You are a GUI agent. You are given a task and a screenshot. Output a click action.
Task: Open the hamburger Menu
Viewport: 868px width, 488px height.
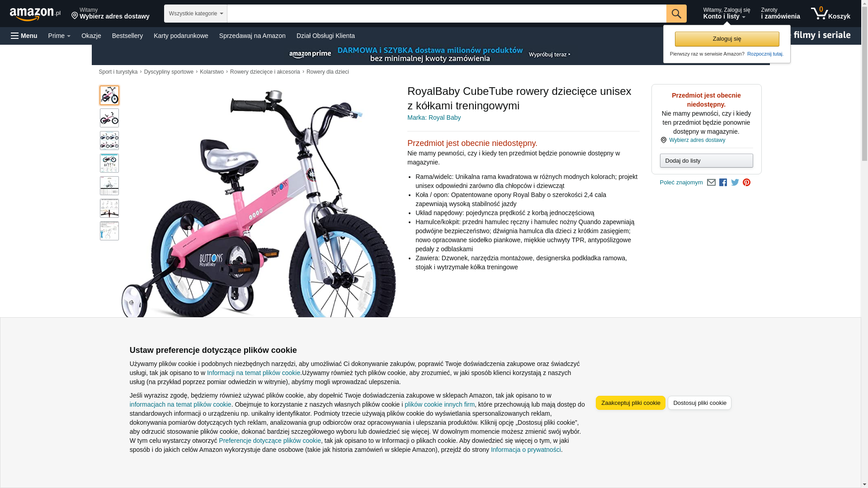coord(24,36)
